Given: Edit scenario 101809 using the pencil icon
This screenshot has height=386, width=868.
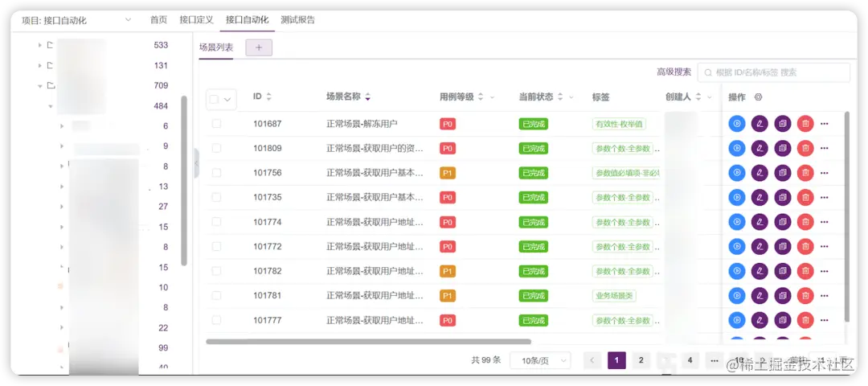Looking at the screenshot, I should (759, 149).
